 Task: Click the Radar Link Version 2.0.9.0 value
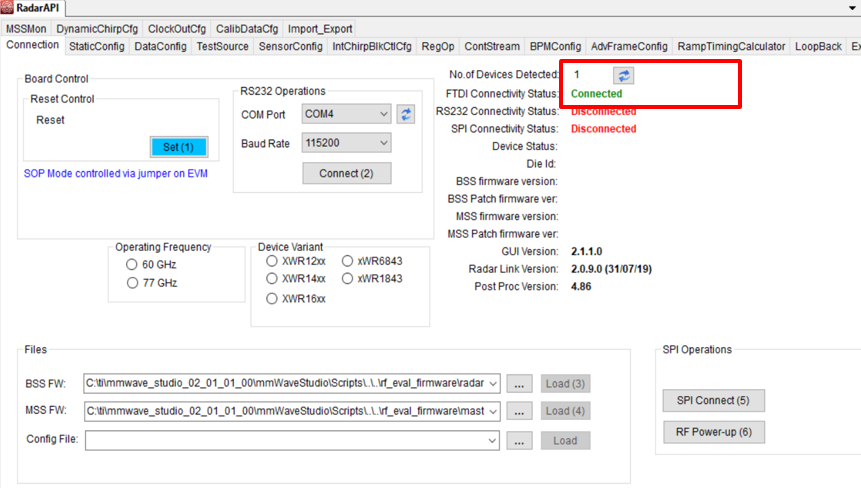[611, 269]
